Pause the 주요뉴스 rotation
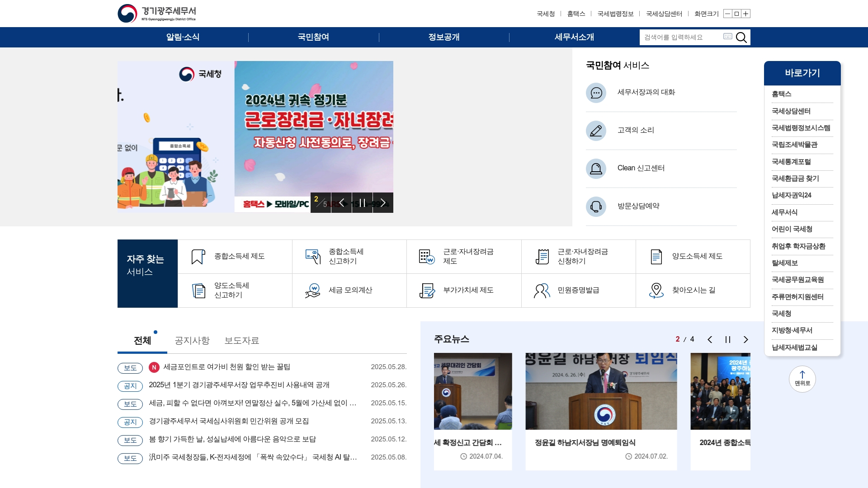The width and height of the screenshot is (868, 488). coord(728,340)
